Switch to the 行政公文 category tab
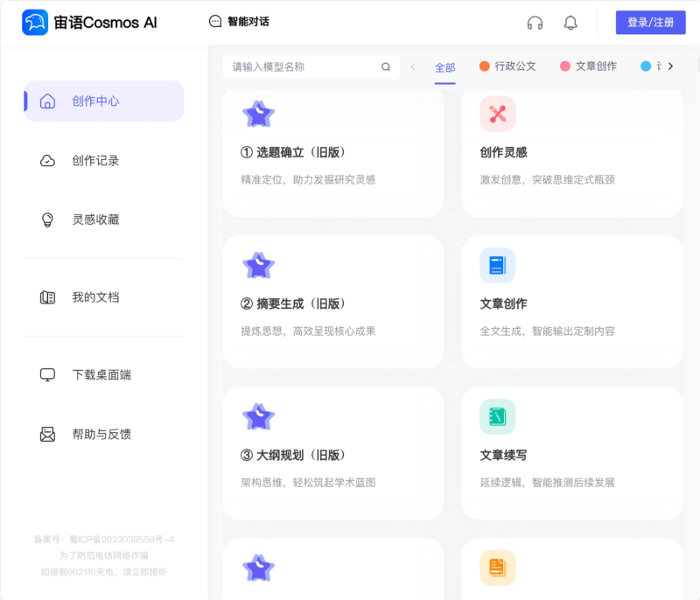This screenshot has height=600, width=700. pyautogui.click(x=514, y=66)
